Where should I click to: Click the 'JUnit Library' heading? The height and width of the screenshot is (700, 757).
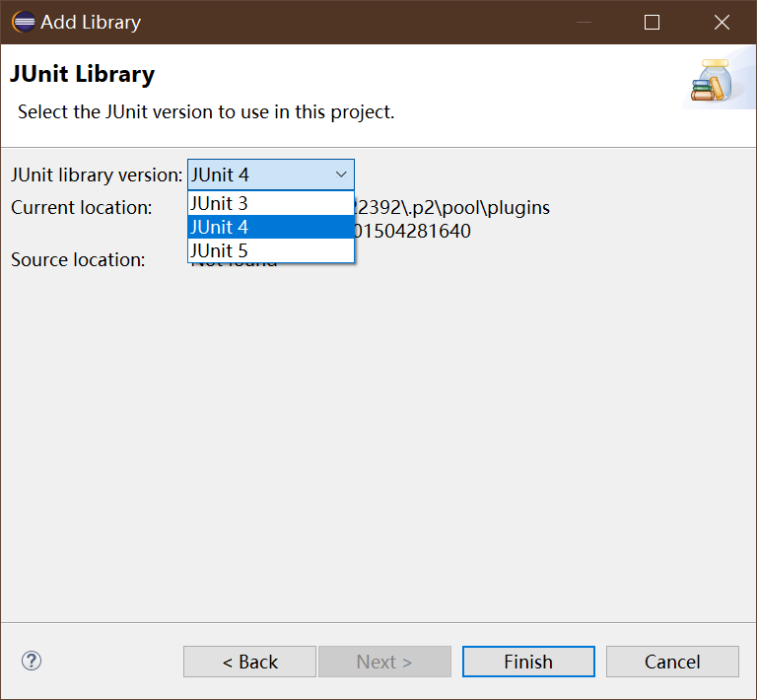(82, 74)
